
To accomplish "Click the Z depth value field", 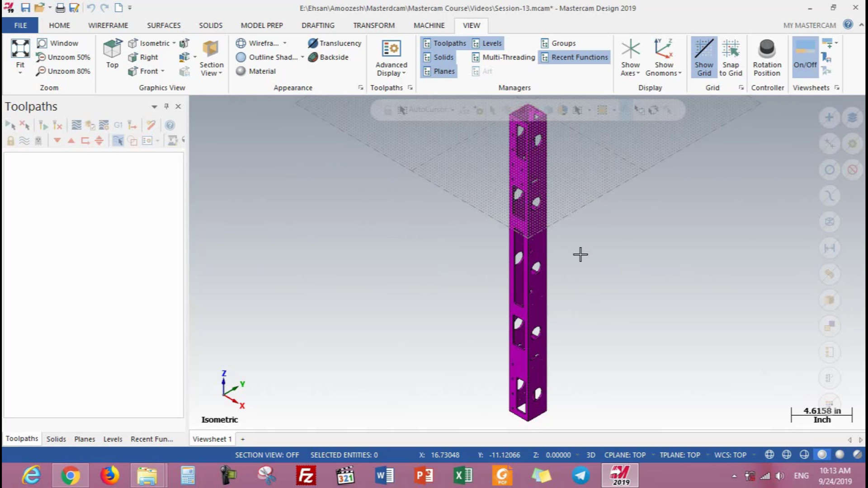I will [558, 455].
